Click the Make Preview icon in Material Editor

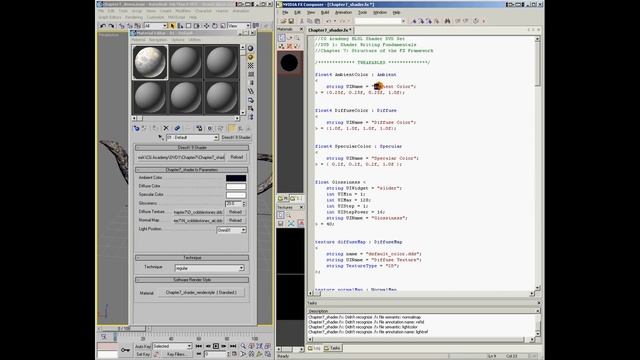point(251,91)
